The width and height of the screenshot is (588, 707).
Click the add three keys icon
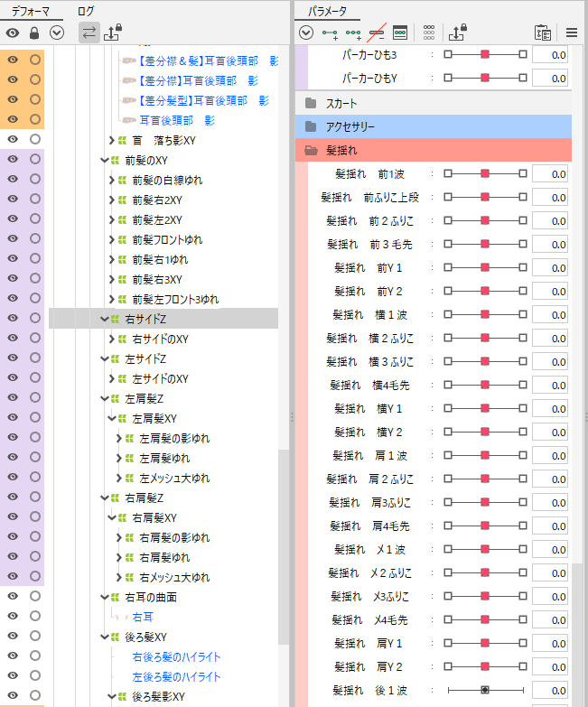[x=353, y=33]
